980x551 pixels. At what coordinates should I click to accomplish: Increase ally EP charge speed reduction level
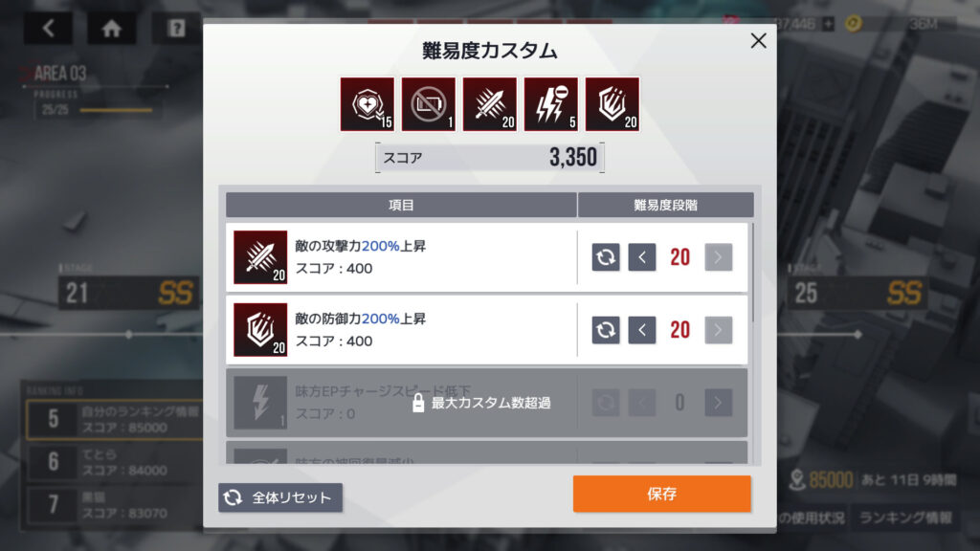tap(718, 403)
